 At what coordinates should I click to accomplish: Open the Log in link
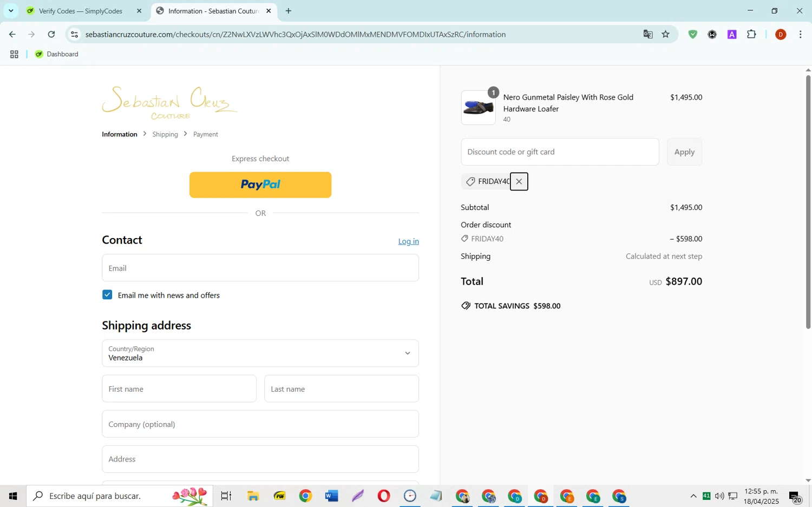tap(408, 241)
